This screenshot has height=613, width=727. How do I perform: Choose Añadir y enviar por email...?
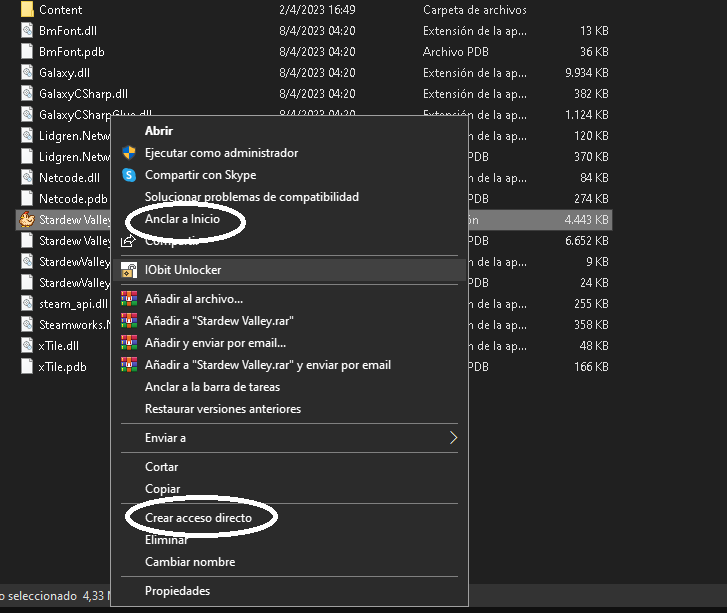(215, 343)
